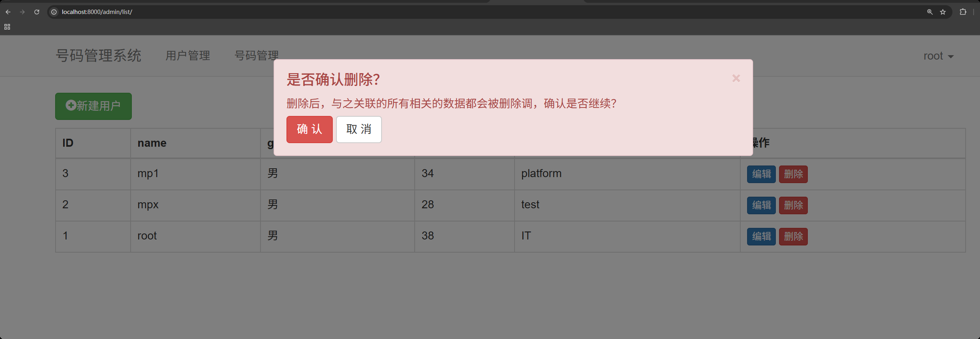980x339 pixels.
Task: Reload the page with the refresh icon
Action: pos(37,12)
